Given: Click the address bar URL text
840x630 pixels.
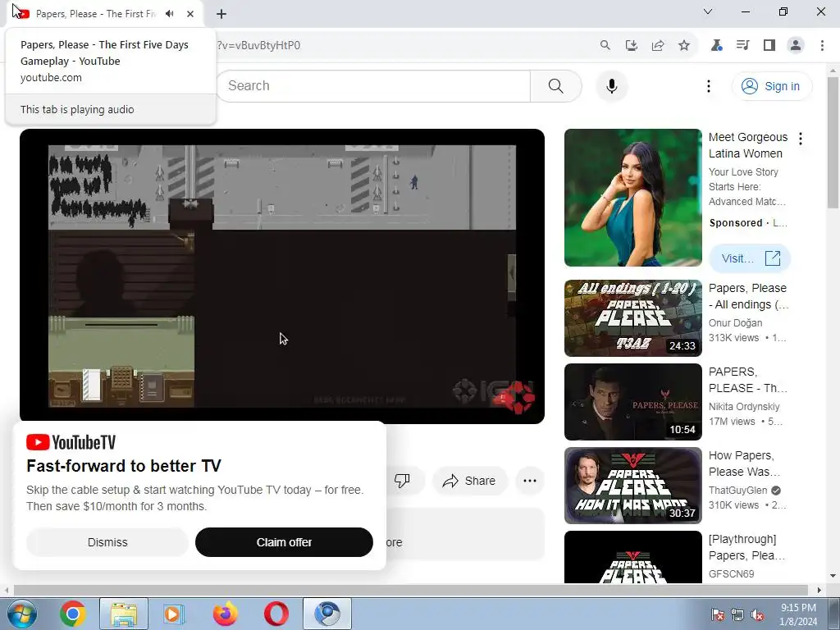Looking at the screenshot, I should click(258, 45).
